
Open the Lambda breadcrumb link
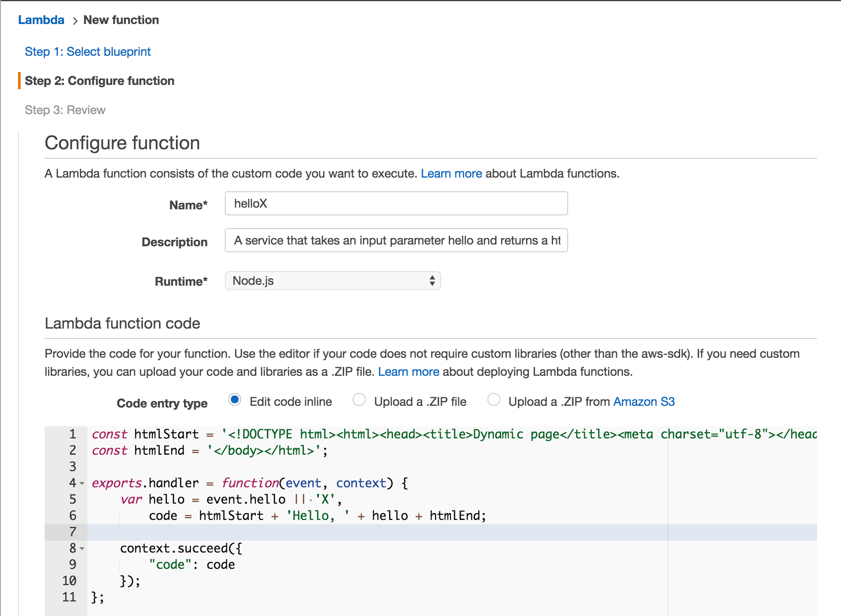pos(41,20)
